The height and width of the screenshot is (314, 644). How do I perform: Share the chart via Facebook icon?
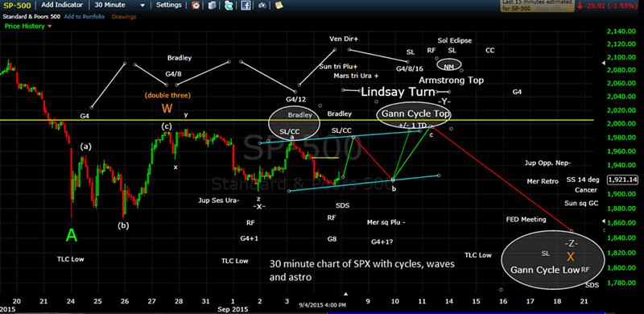(x=246, y=6)
